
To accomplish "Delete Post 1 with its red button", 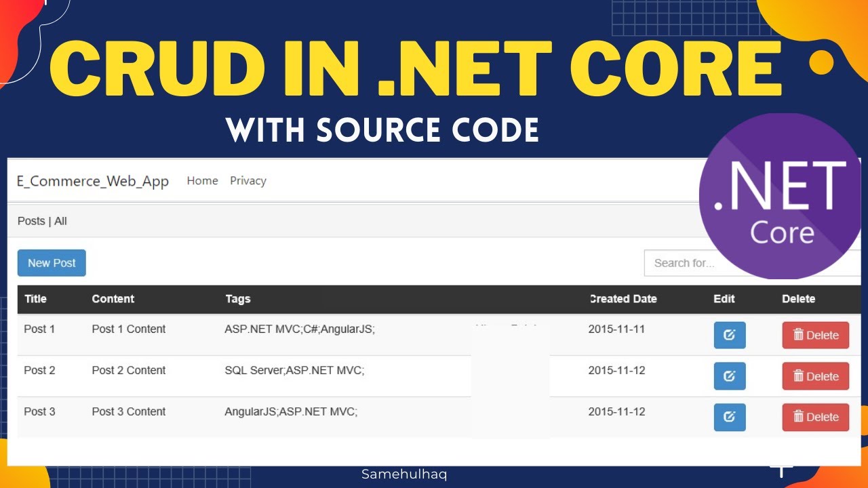I will click(x=815, y=335).
